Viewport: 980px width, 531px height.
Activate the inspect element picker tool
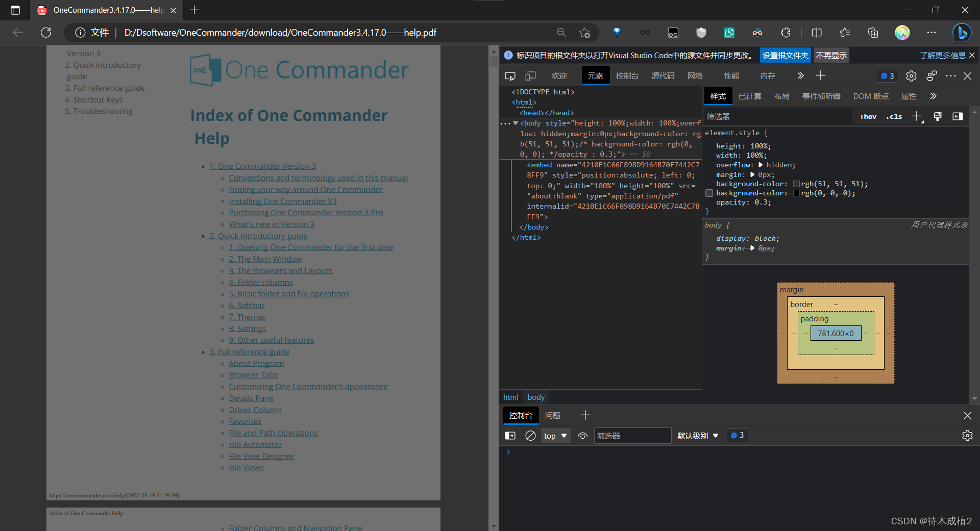point(510,76)
